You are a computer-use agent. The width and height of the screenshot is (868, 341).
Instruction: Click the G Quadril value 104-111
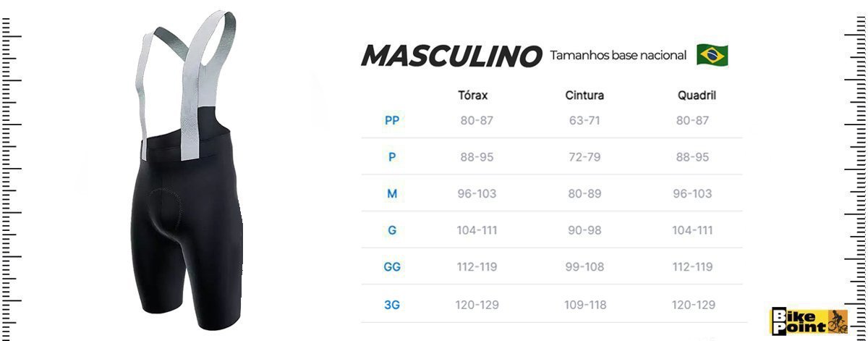coord(692,230)
